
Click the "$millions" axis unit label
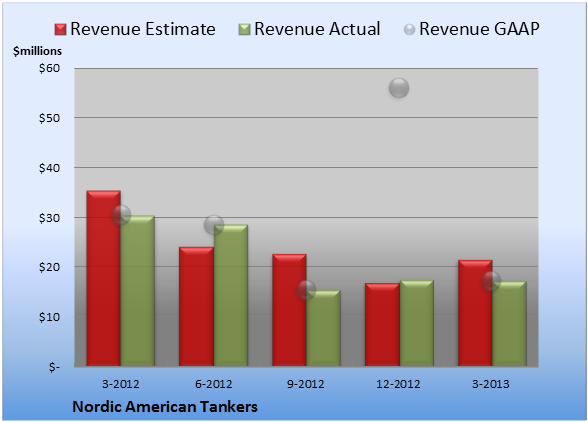(38, 51)
